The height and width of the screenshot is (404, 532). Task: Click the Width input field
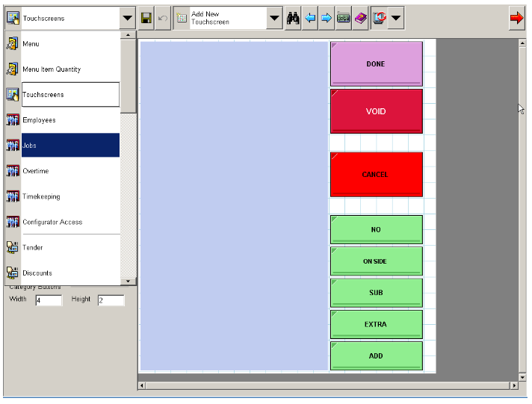click(49, 300)
